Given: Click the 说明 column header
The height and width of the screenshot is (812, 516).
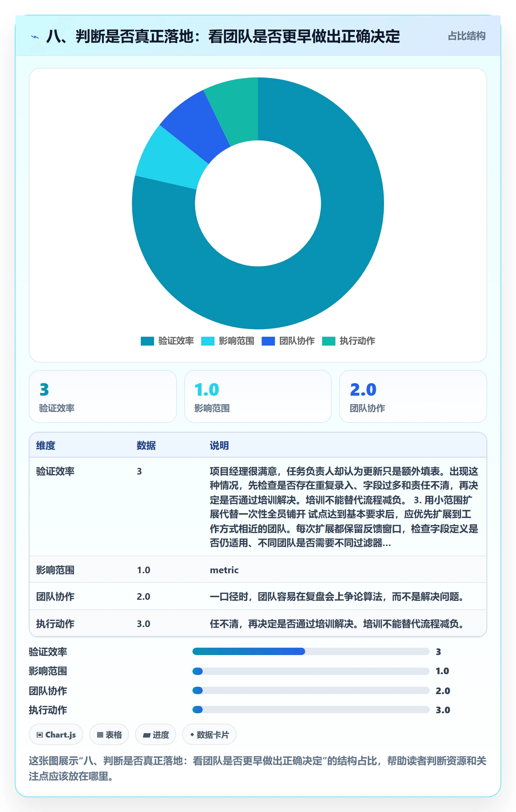Looking at the screenshot, I should click(x=219, y=445).
